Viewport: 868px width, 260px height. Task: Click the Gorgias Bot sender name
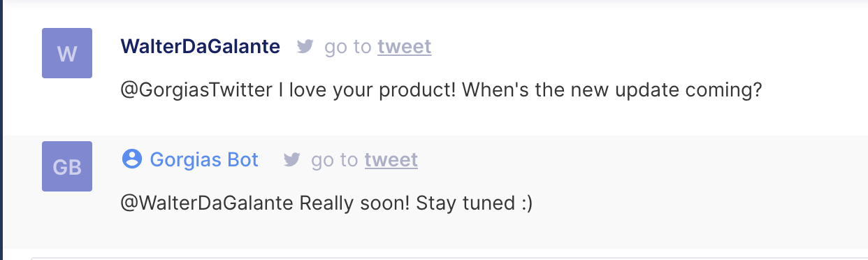204,160
